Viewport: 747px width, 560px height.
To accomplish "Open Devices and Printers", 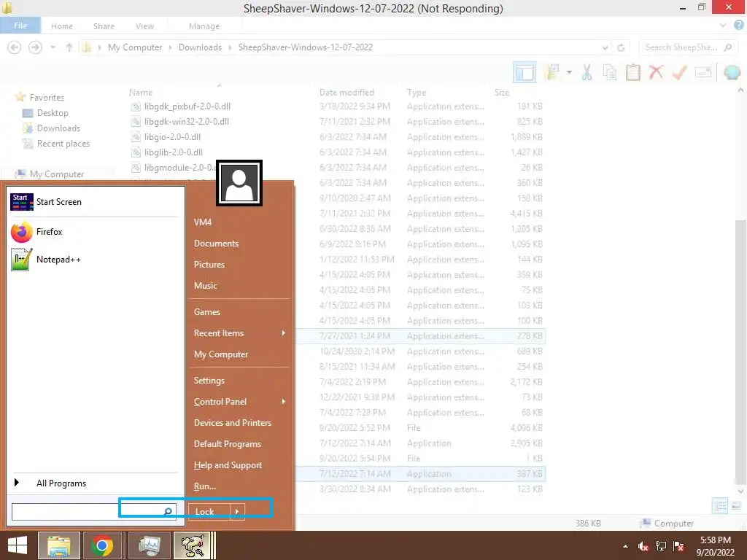I will (233, 423).
